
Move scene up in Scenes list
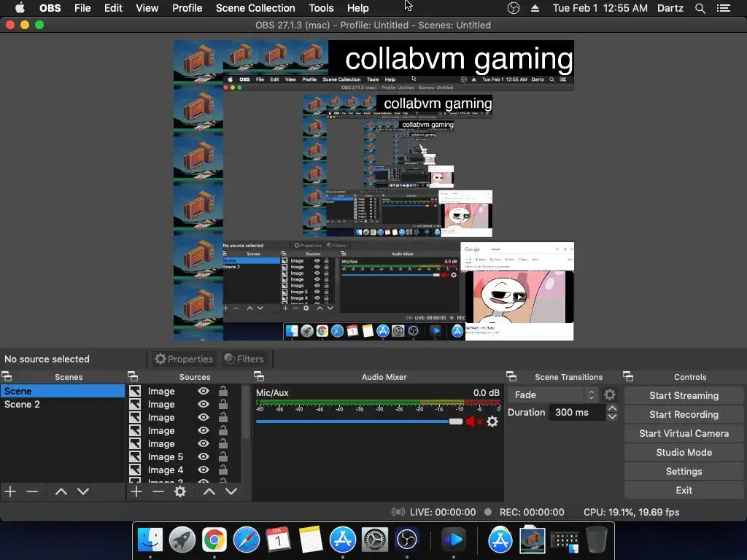tap(61, 491)
